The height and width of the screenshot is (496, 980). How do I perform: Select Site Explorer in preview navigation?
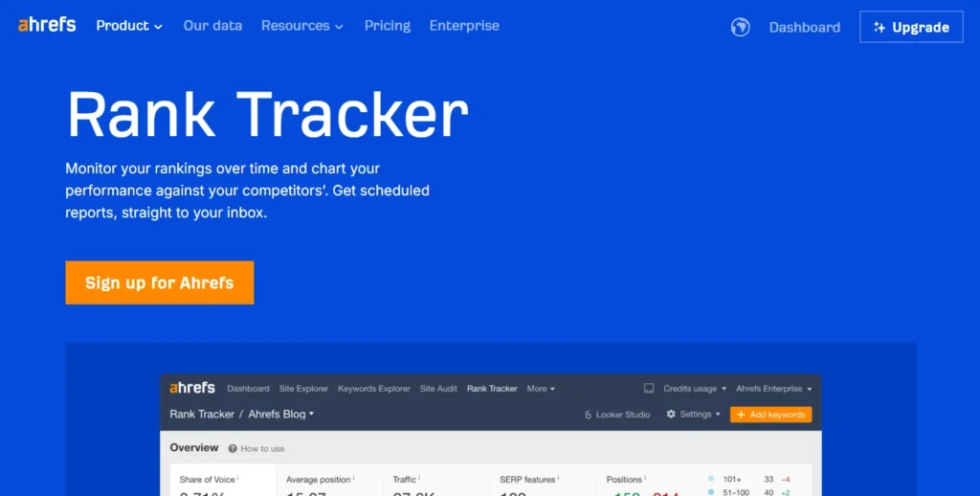click(303, 389)
